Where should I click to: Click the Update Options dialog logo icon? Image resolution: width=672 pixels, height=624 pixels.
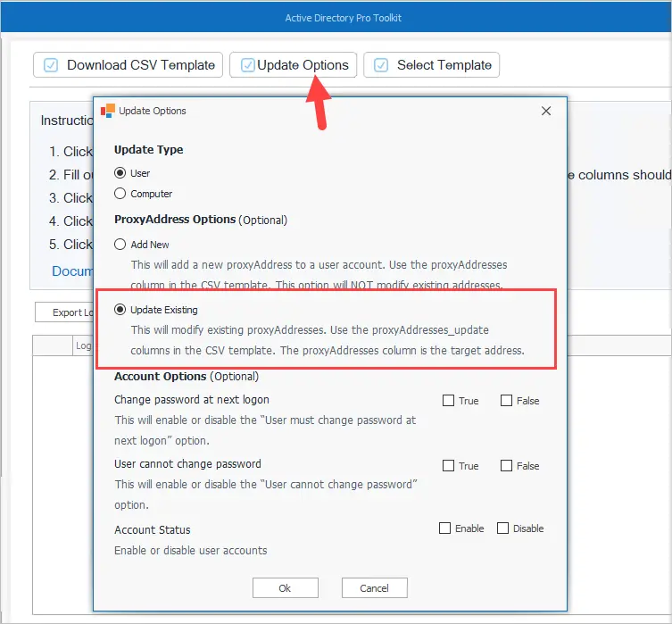point(108,111)
